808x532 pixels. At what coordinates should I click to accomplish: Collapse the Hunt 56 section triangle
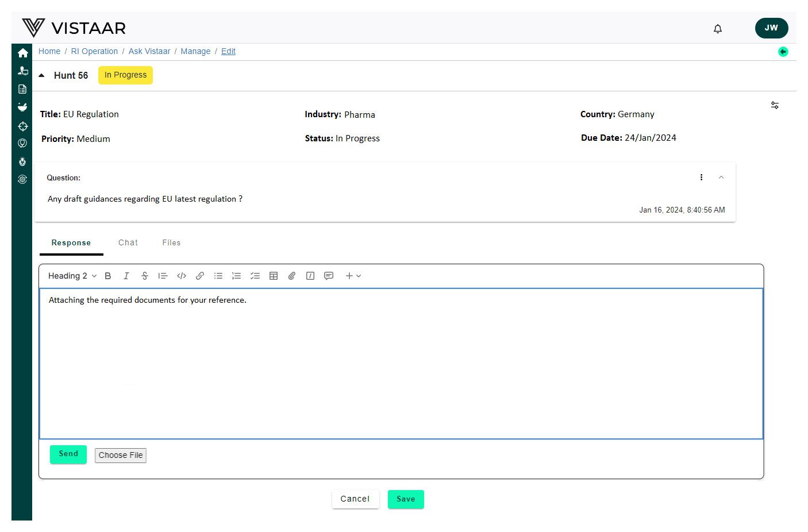click(41, 75)
